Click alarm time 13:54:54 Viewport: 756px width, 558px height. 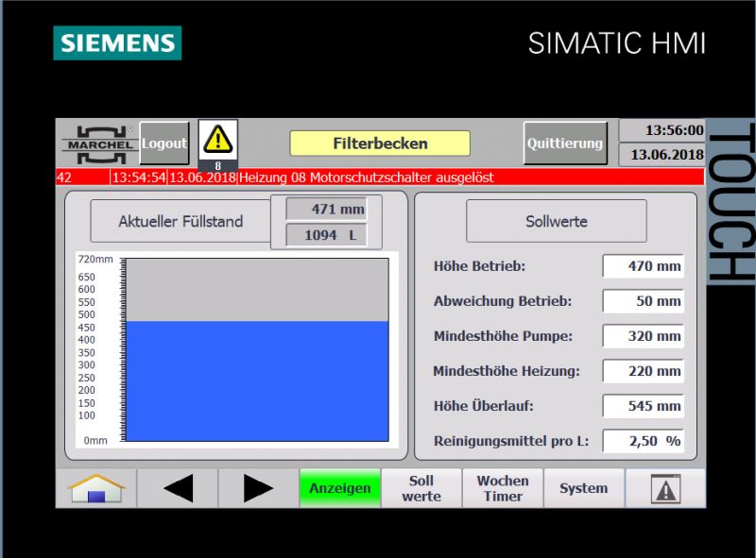139,178
